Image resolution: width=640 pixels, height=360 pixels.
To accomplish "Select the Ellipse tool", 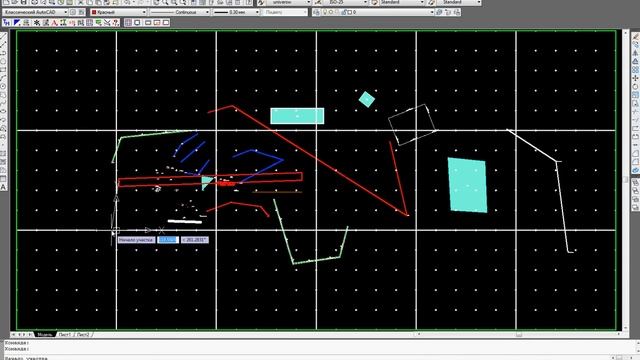I will pos(3,111).
